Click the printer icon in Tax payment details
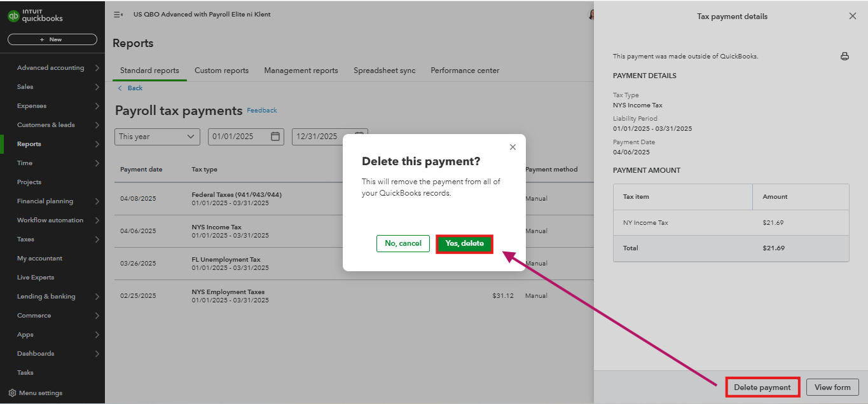Viewport: 868px width, 404px height. 844,56
